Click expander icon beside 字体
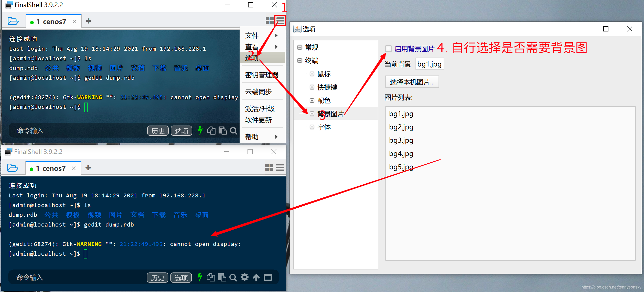Viewport: 644px width, 292px height. [312, 127]
